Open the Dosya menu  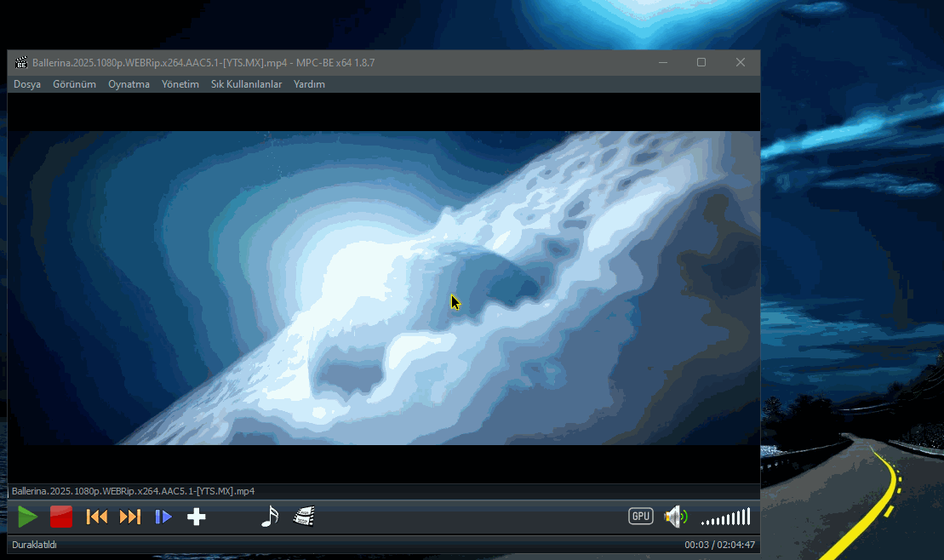coord(27,84)
